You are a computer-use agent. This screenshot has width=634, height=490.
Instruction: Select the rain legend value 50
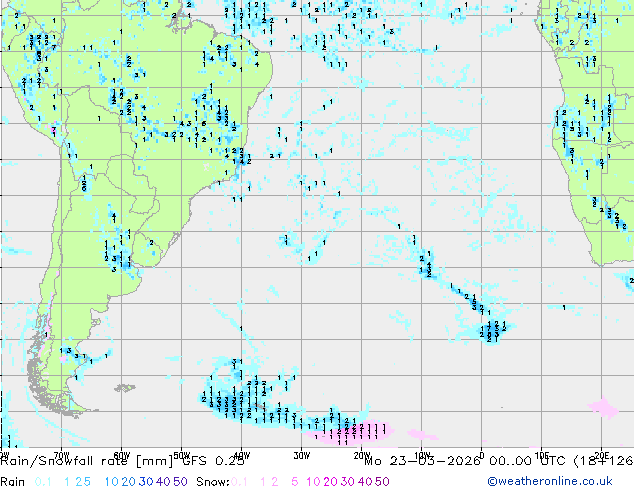[x=180, y=482]
